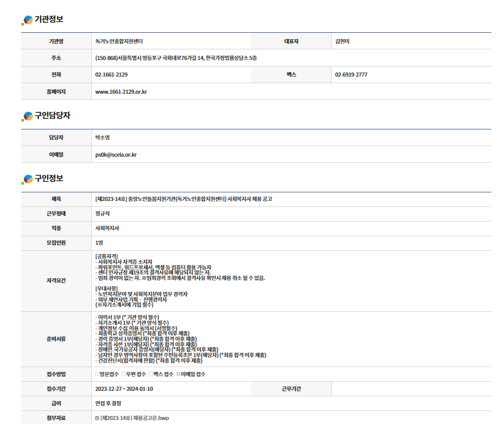
Task: Click the application period 2023-12-27 ~ 2024-01-10
Action: (124, 389)
